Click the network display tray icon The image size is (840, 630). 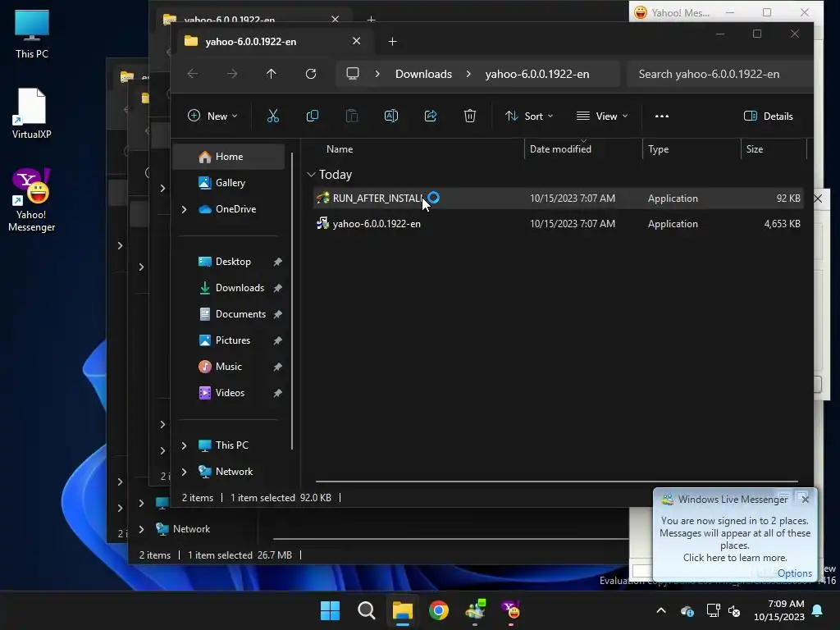pyautogui.click(x=713, y=610)
